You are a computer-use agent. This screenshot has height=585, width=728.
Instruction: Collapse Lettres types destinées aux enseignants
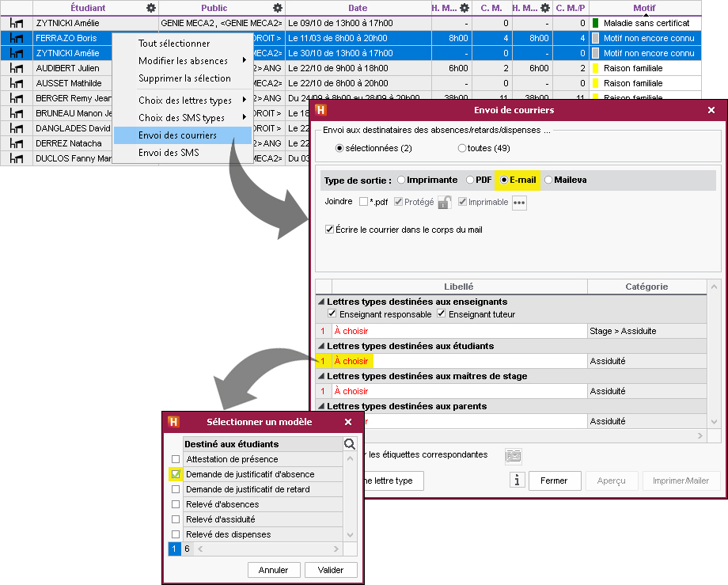[x=321, y=302]
